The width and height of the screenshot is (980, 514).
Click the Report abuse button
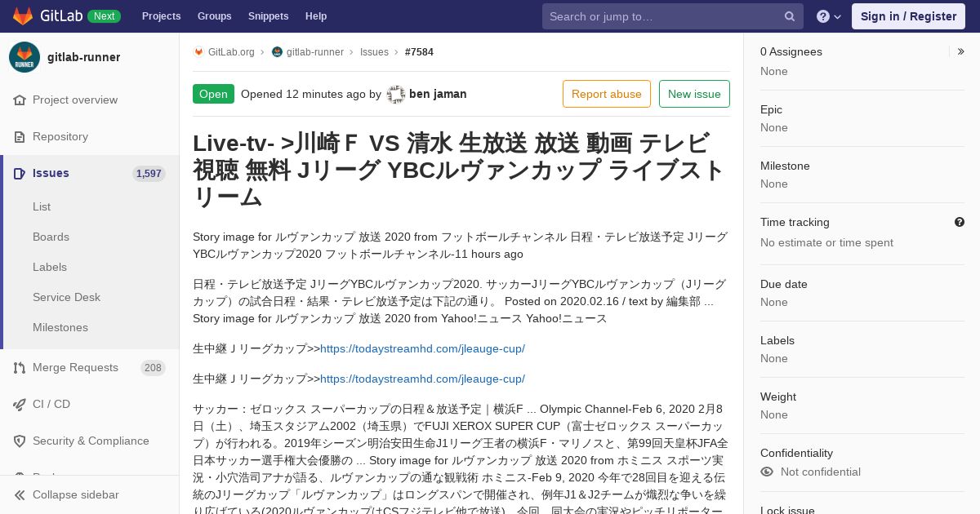point(607,94)
